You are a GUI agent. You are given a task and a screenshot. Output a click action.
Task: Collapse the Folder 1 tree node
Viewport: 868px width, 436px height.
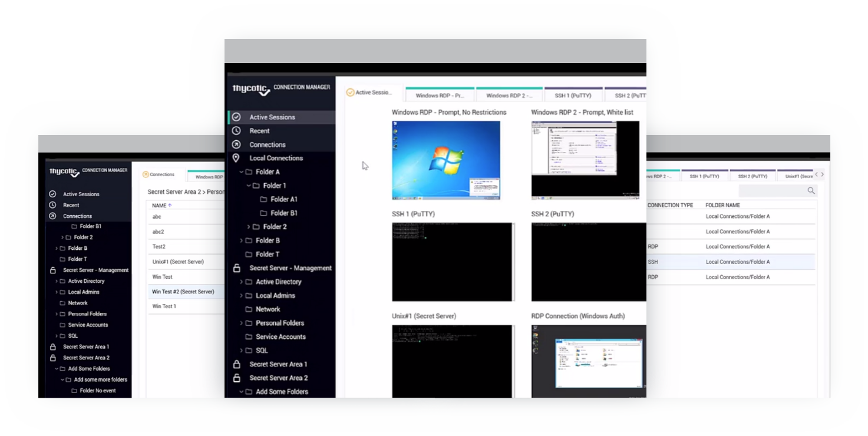[x=249, y=186]
